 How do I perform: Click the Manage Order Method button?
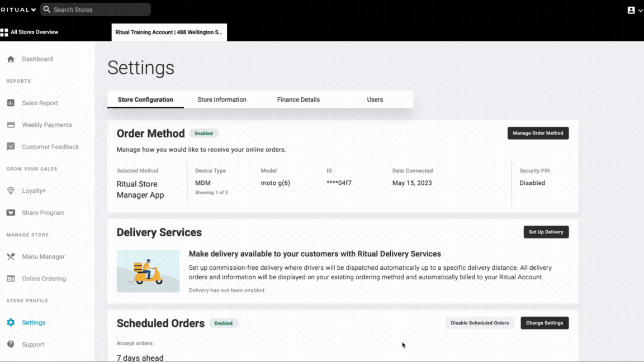coord(538,133)
